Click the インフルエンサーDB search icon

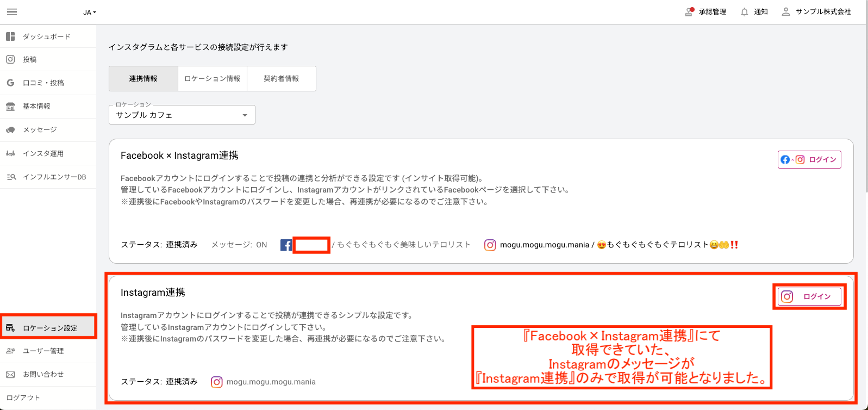[11, 177]
